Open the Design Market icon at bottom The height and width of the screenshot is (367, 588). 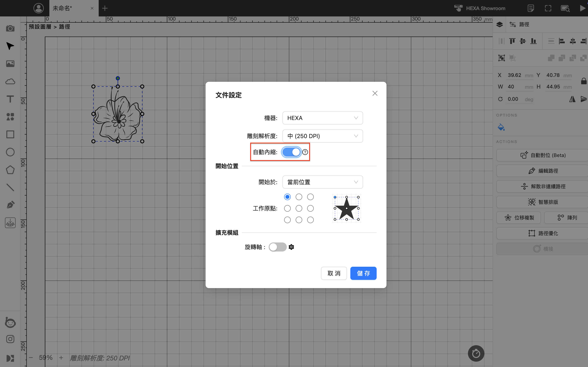pyautogui.click(x=10, y=358)
